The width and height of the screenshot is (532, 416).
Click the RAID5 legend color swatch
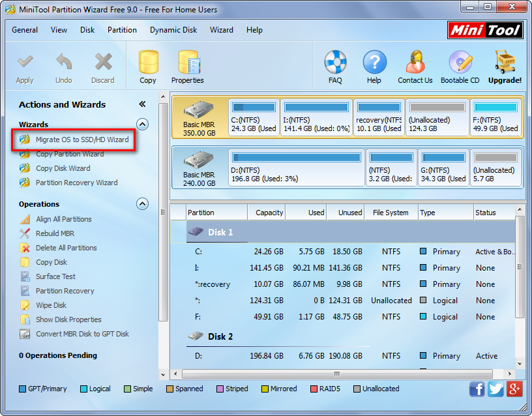(x=314, y=389)
